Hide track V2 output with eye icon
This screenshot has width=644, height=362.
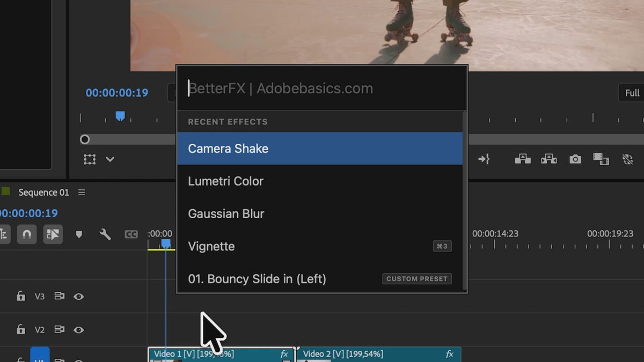coord(78,329)
